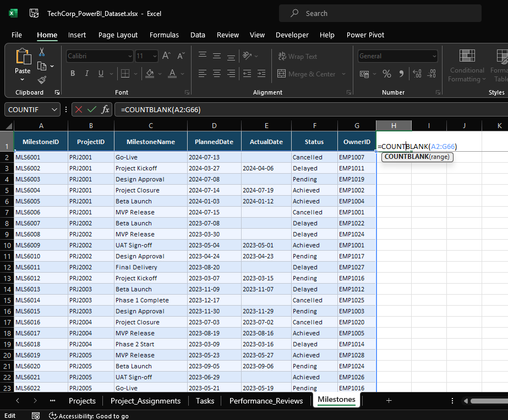Click the select-all corner triangle

coord(9,126)
